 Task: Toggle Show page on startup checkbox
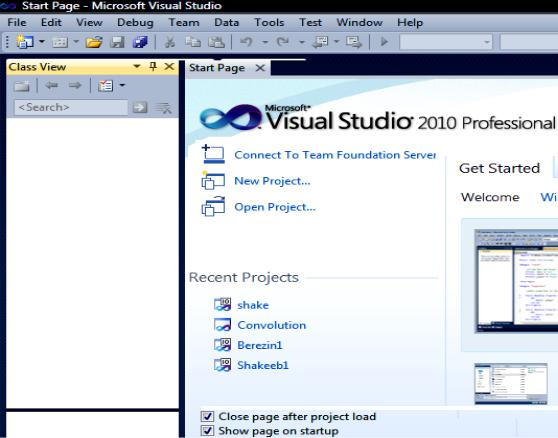pos(207,431)
